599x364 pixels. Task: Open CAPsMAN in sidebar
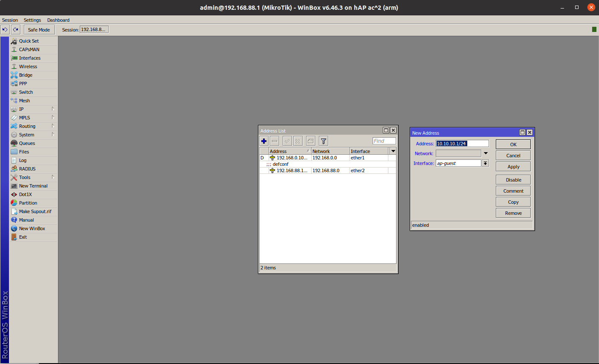pyautogui.click(x=33, y=49)
